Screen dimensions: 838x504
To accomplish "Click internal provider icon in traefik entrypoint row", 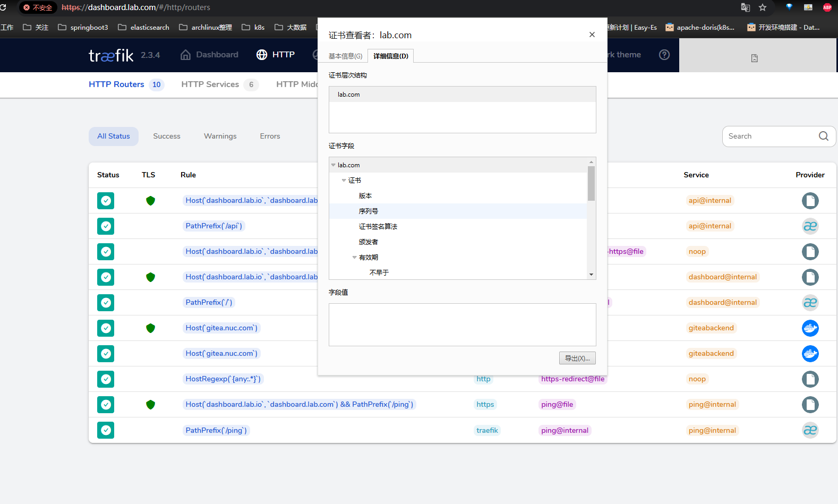I will coord(810,430).
